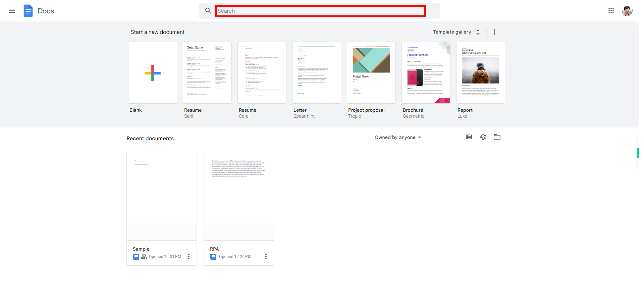This screenshot has height=306, width=644.
Task: Click the search magnifier icon
Action: coord(208,11)
